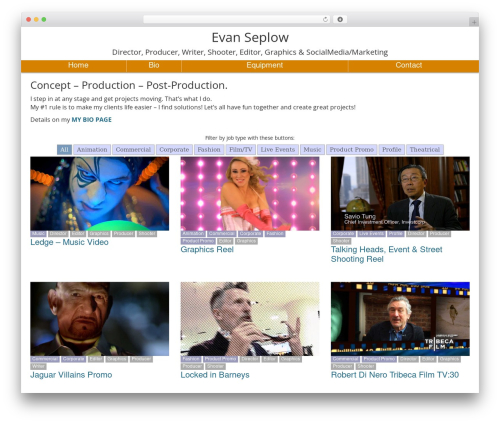Open the Robert Di Nero Tribeca thumbnail
This screenshot has width=500, height=423.
pyautogui.click(x=400, y=319)
